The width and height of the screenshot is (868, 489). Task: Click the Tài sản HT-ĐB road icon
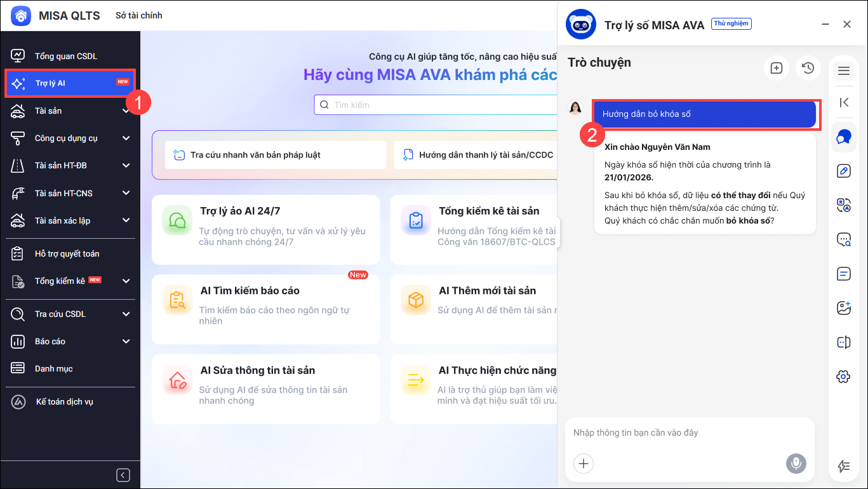(18, 166)
